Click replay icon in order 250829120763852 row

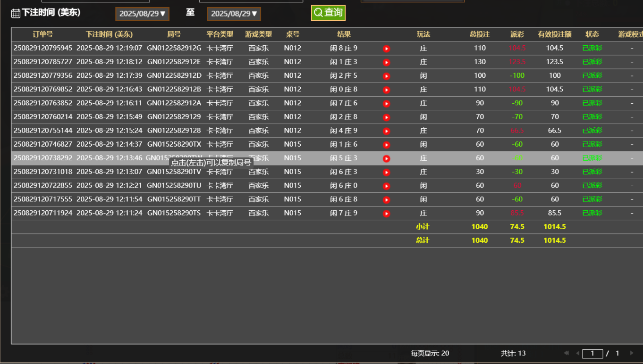(x=386, y=103)
